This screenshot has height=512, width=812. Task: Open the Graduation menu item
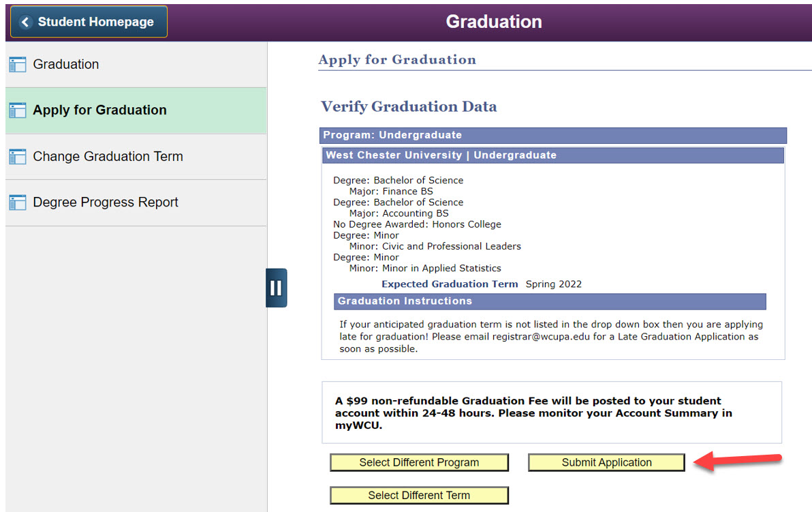coord(66,65)
